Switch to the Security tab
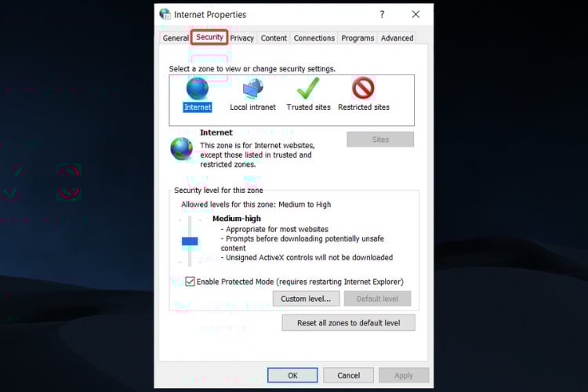 point(209,37)
